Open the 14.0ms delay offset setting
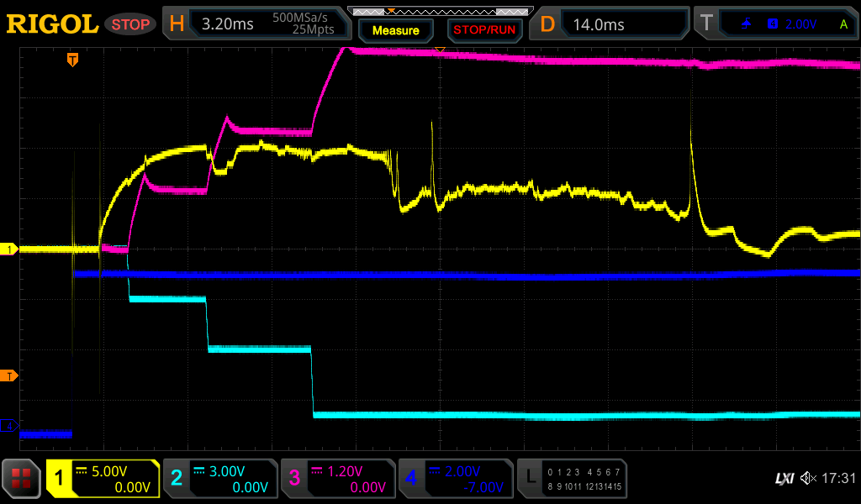The width and height of the screenshot is (861, 504). [599, 24]
